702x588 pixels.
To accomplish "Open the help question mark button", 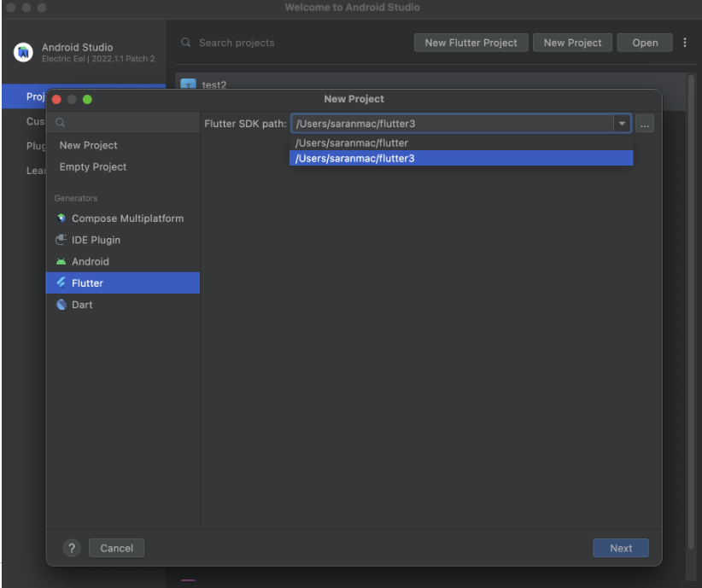I will click(x=72, y=548).
